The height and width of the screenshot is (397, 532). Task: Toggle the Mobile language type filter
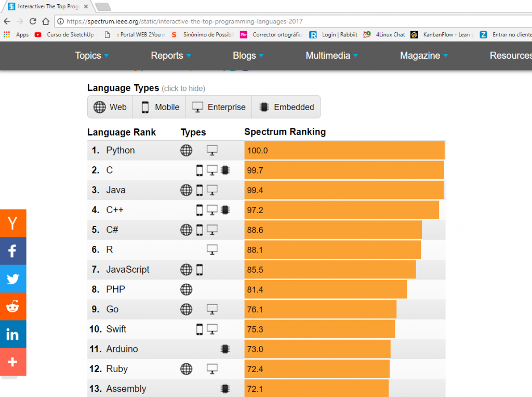pos(160,107)
